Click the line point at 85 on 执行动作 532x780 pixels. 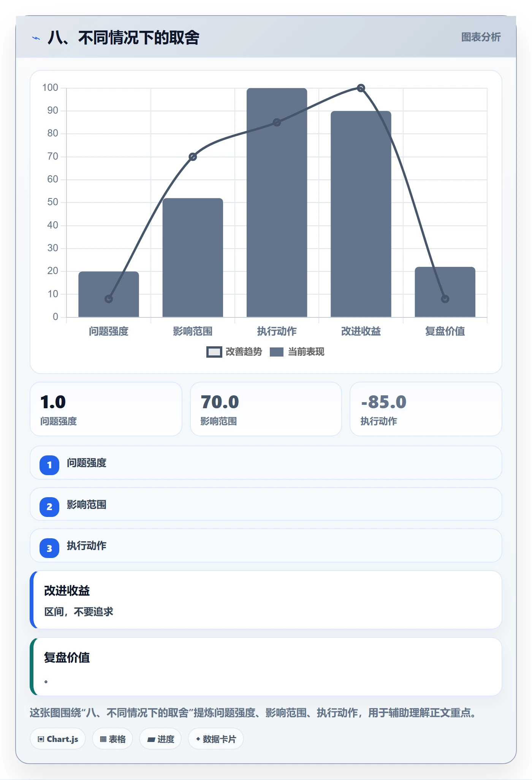tap(277, 122)
